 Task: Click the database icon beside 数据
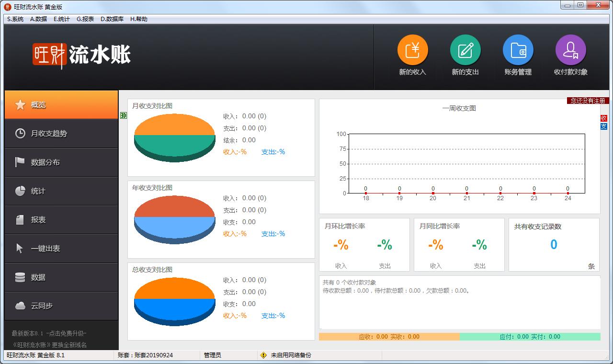point(20,277)
